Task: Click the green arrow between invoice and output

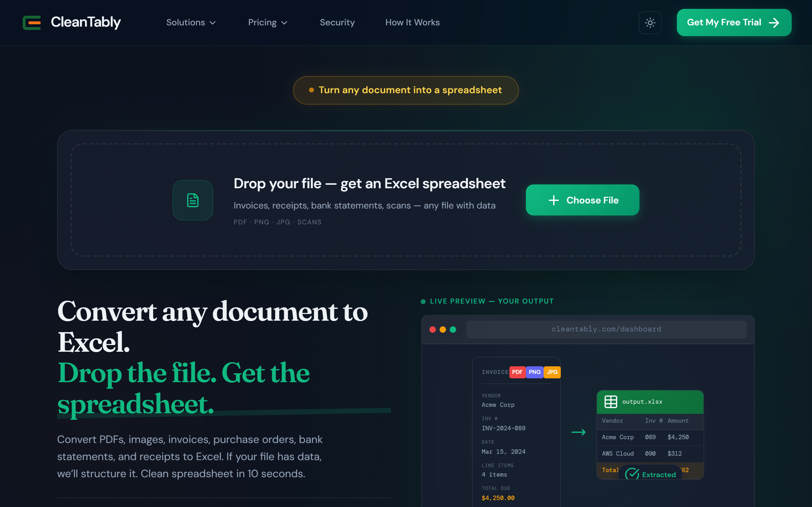Action: pos(579,432)
